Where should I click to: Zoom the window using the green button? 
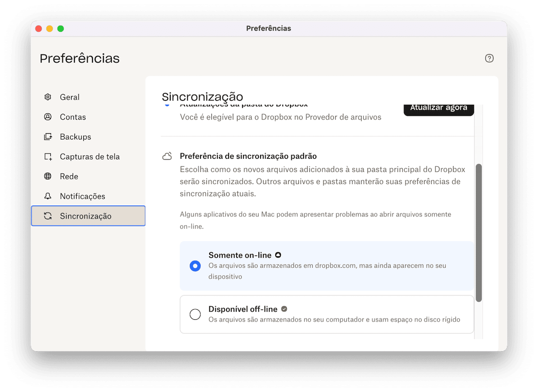coord(61,29)
